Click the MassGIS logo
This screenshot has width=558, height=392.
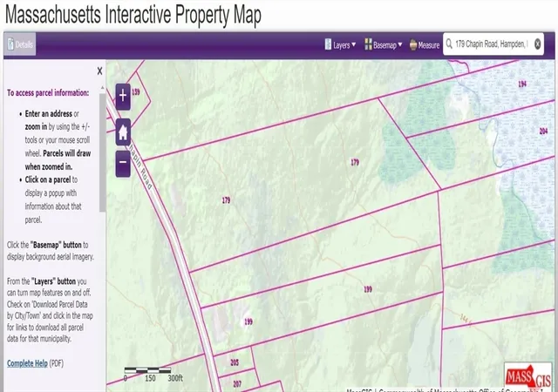click(x=528, y=376)
